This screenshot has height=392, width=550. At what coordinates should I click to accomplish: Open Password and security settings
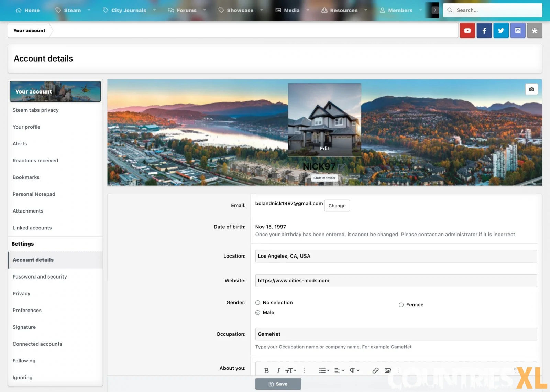(x=40, y=277)
